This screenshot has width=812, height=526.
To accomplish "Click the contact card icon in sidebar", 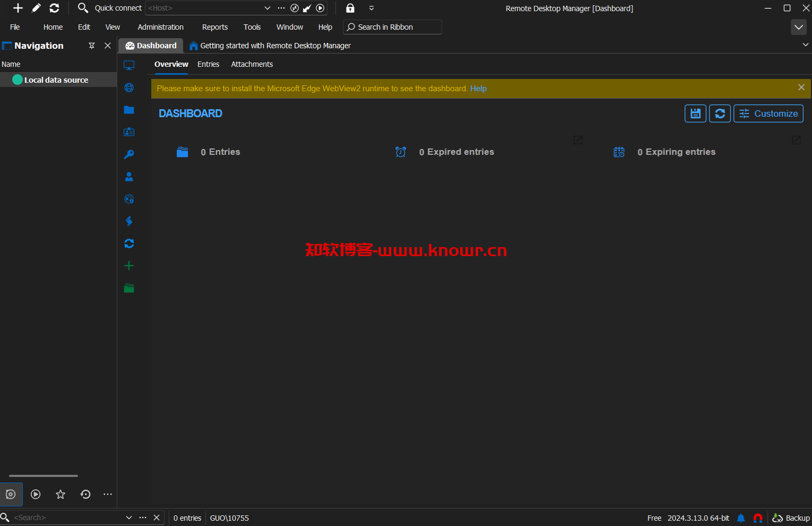I will pos(129,132).
